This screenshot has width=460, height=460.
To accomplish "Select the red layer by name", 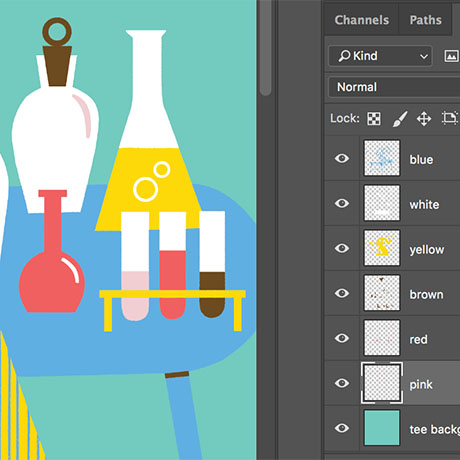I will point(418,339).
